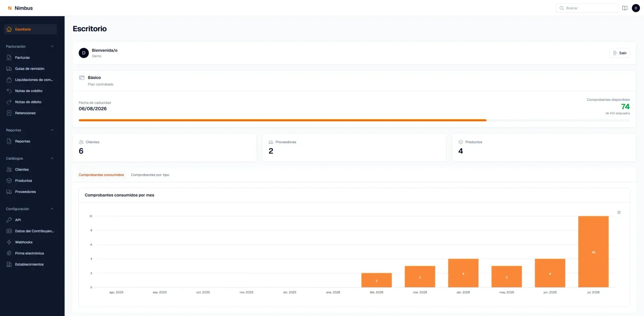Viewport: 644px width, 316px height.
Task: Open the documentation book icon
Action: coord(625,8)
